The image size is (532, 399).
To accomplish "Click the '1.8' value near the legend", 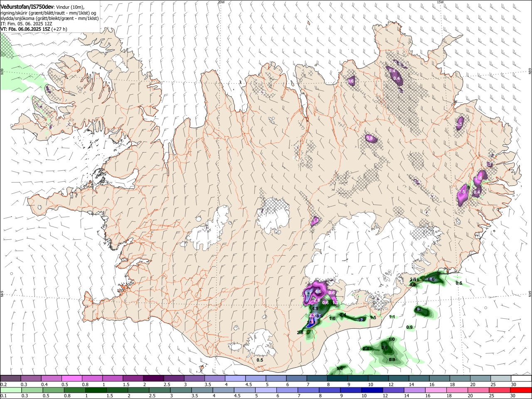I will (x=340, y=368).
